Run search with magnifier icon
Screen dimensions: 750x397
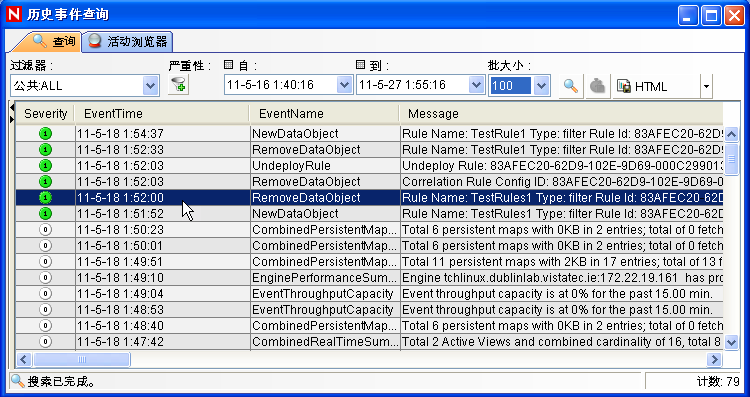[x=571, y=86]
